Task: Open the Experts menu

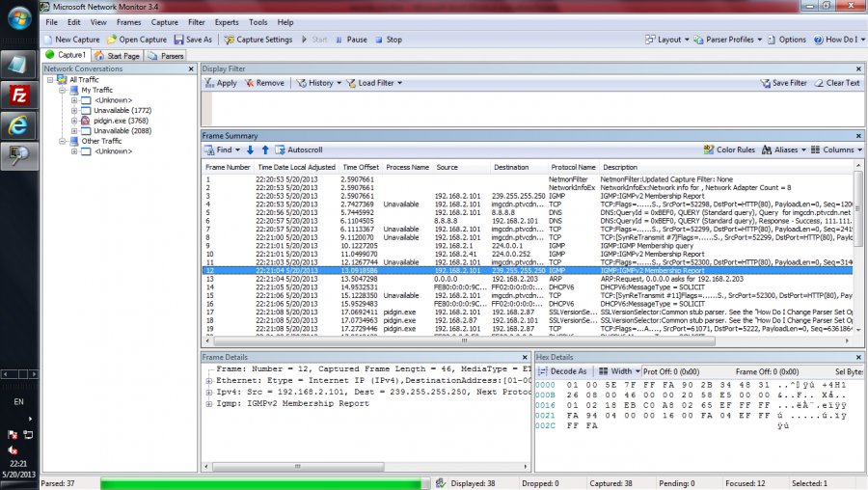Action: point(227,22)
